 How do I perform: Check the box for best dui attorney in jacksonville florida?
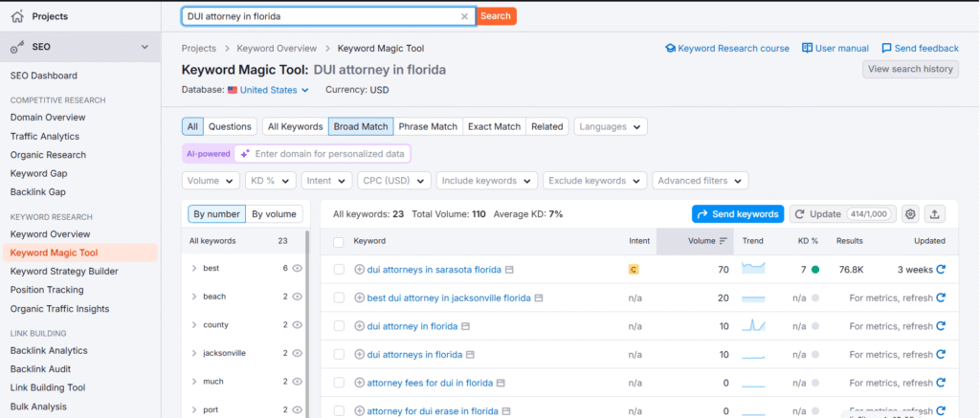pos(339,298)
